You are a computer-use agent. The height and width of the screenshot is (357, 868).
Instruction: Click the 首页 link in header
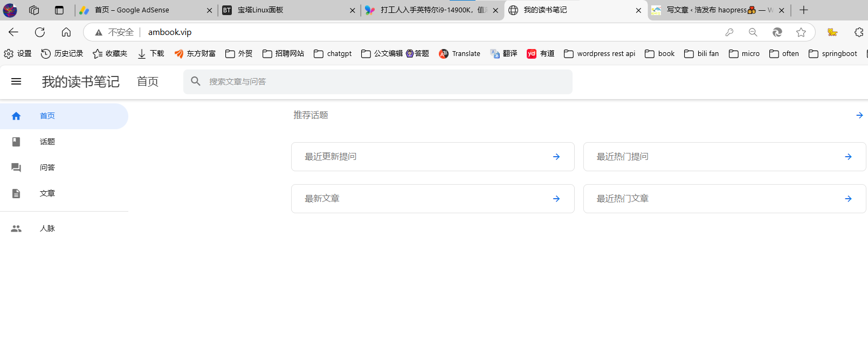point(148,81)
